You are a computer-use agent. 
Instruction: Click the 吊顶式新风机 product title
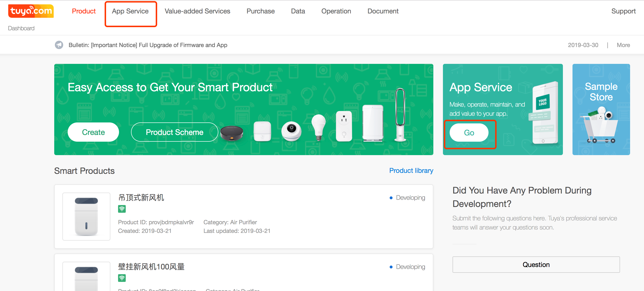(141, 197)
